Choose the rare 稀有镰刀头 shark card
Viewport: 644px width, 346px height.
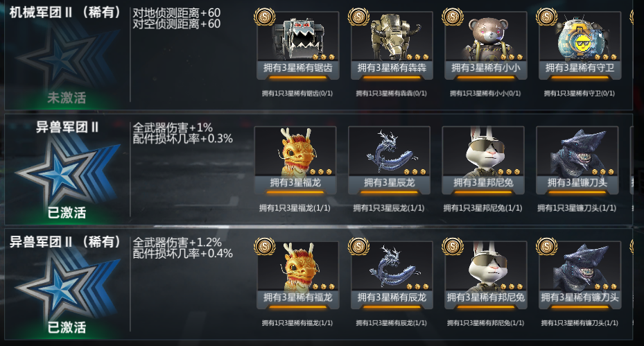(x=580, y=275)
